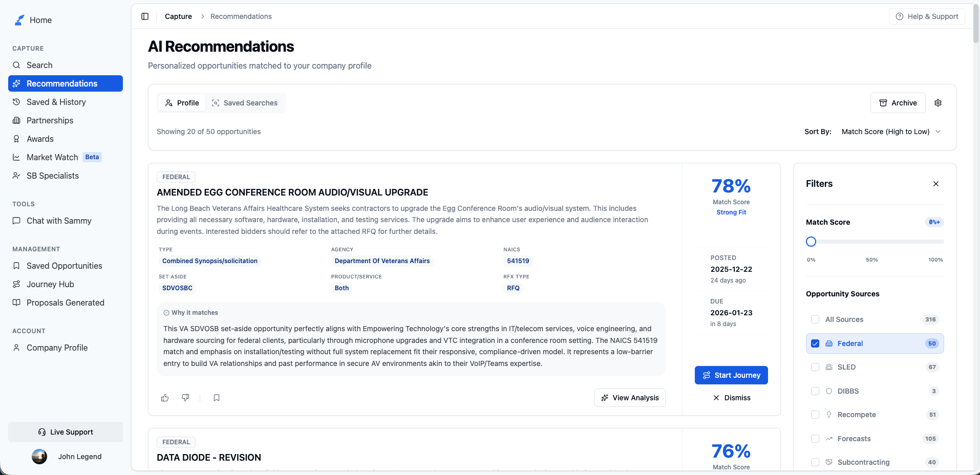Switch to the Saved Searches tab
The image size is (980, 475).
pyautogui.click(x=245, y=103)
